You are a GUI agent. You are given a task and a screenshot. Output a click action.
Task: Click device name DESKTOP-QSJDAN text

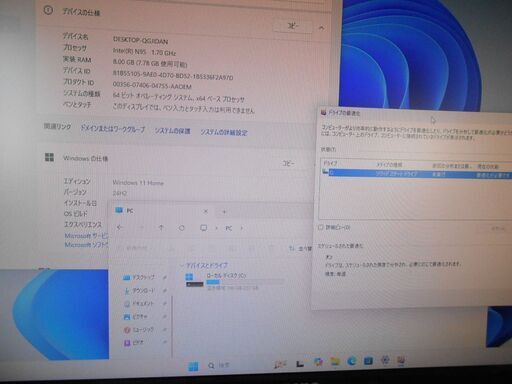(x=140, y=40)
